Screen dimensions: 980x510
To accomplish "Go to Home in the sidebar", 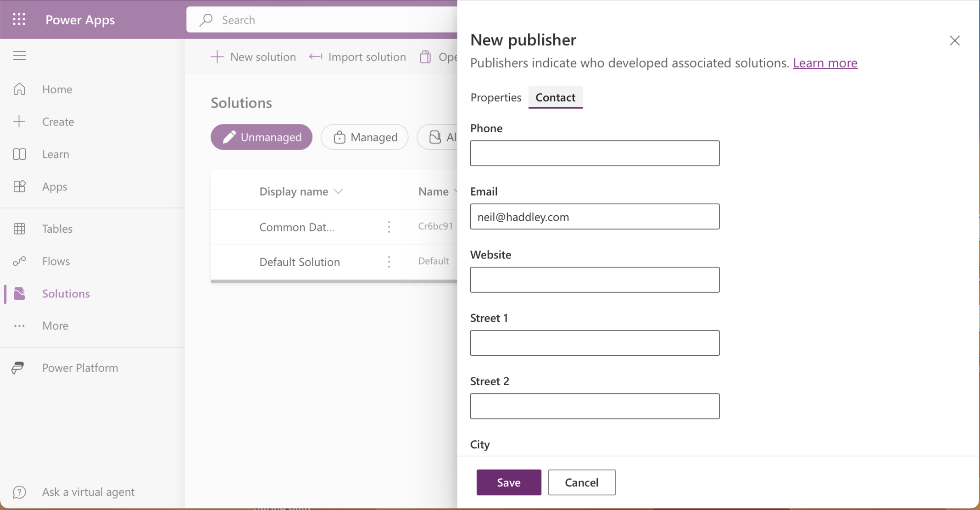I will point(57,89).
